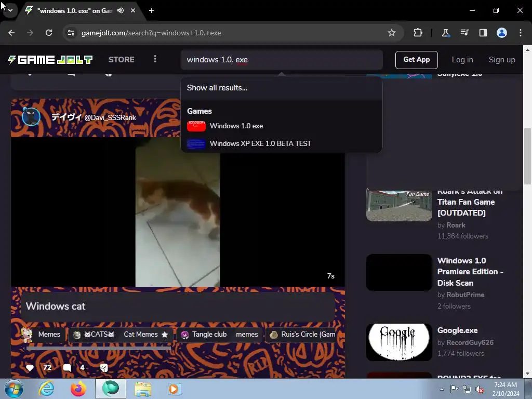Launch Internet Explorer from taskbar

[46, 389]
